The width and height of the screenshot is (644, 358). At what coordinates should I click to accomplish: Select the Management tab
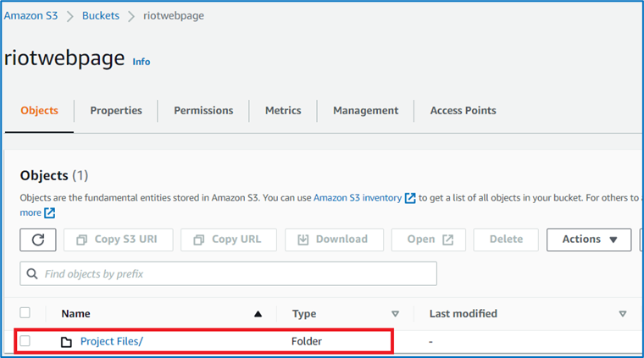click(365, 111)
